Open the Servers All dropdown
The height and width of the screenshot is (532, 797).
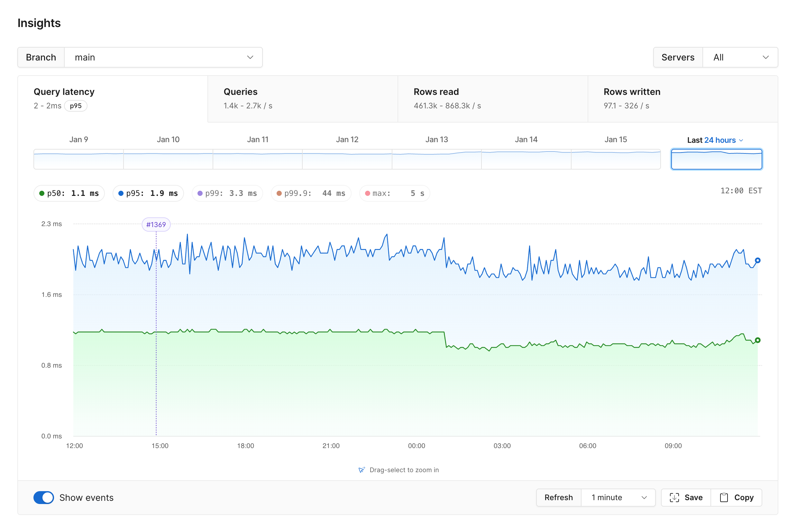pyautogui.click(x=740, y=57)
